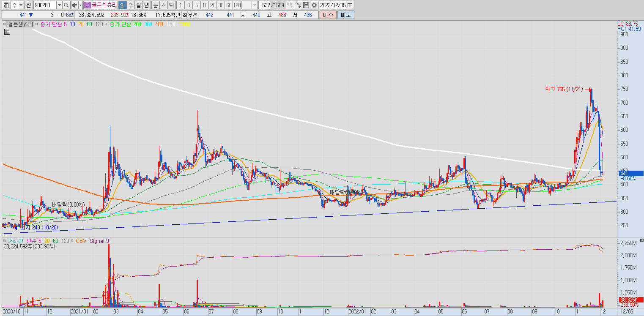The width and height of the screenshot is (644, 316).
Task: Select the 일 daily period button
Action: 123,5
